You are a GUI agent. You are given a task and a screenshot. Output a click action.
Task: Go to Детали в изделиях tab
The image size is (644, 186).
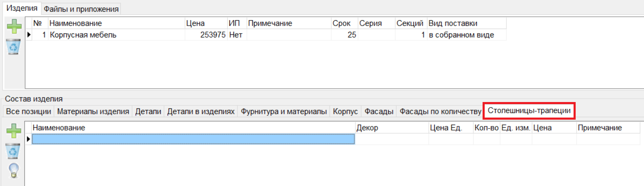(x=201, y=111)
